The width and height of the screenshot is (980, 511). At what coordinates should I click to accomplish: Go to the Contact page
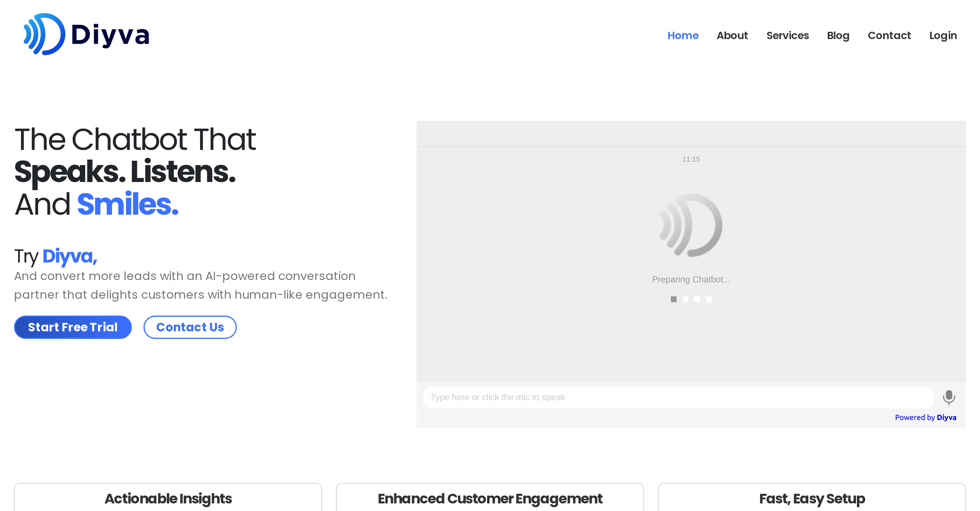pos(890,35)
